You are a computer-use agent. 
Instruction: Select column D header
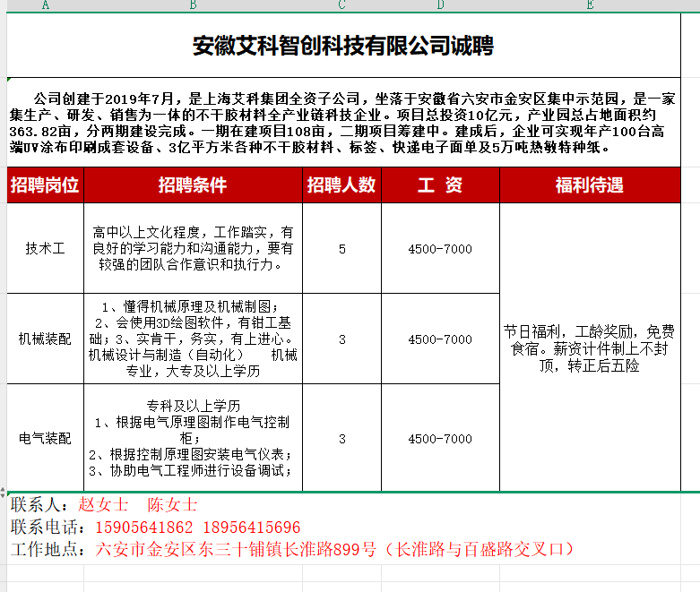pos(439,5)
